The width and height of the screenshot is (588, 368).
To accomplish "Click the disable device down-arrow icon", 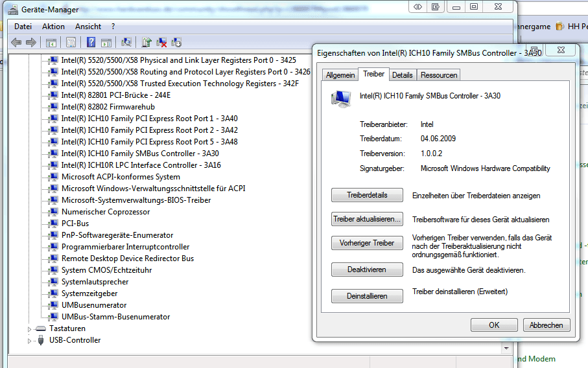I will (176, 43).
